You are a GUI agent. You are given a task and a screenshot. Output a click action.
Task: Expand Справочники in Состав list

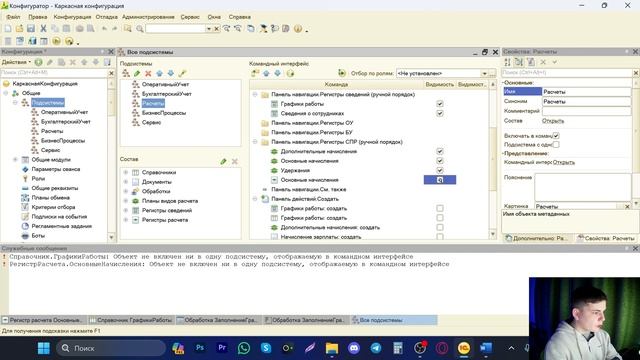[x=126, y=172]
